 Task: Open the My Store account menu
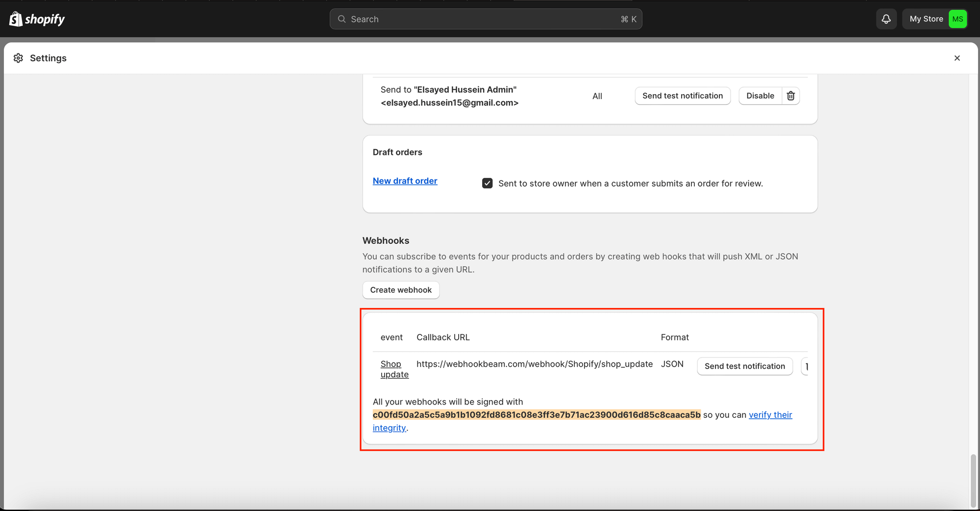pyautogui.click(x=926, y=19)
